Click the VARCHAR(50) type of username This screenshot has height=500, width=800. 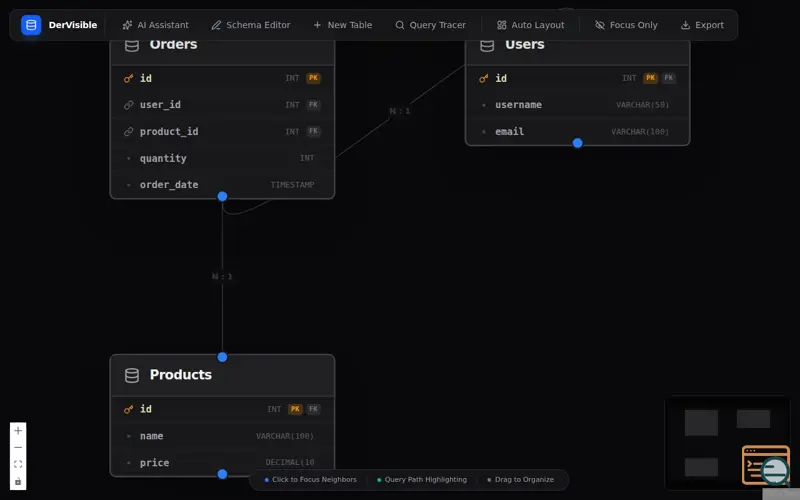(x=642, y=105)
